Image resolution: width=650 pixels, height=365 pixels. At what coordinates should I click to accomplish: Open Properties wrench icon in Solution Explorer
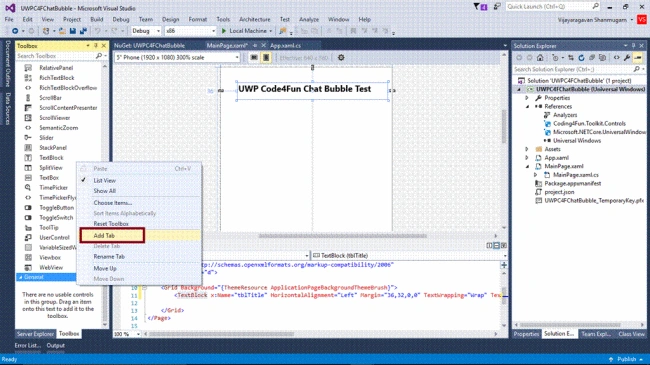click(x=627, y=58)
